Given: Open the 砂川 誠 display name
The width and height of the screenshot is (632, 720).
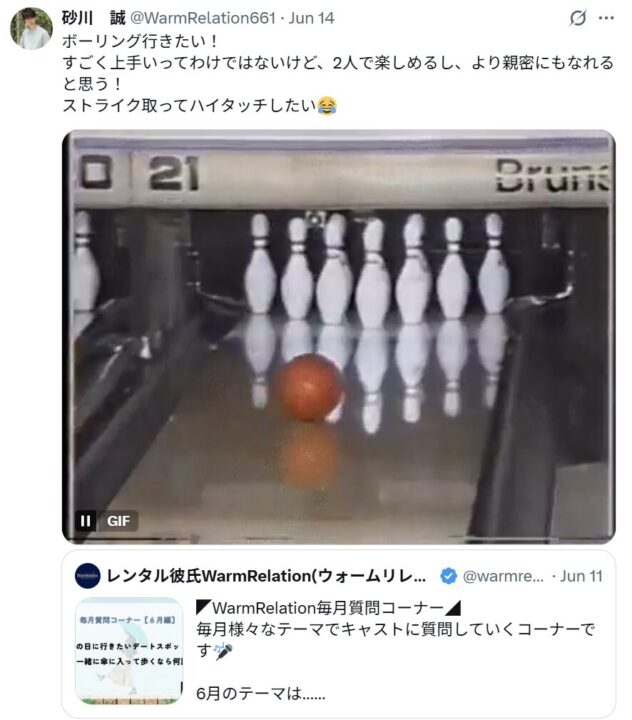Looking at the screenshot, I should (x=94, y=18).
